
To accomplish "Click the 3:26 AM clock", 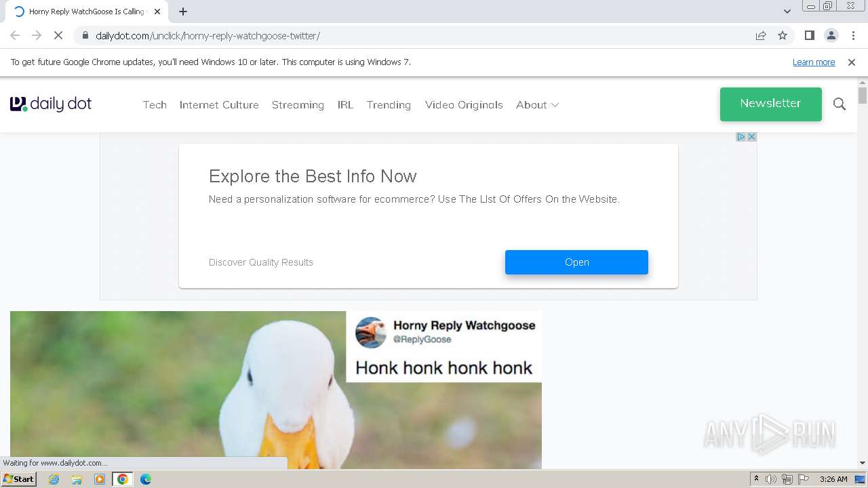I will [x=833, y=479].
